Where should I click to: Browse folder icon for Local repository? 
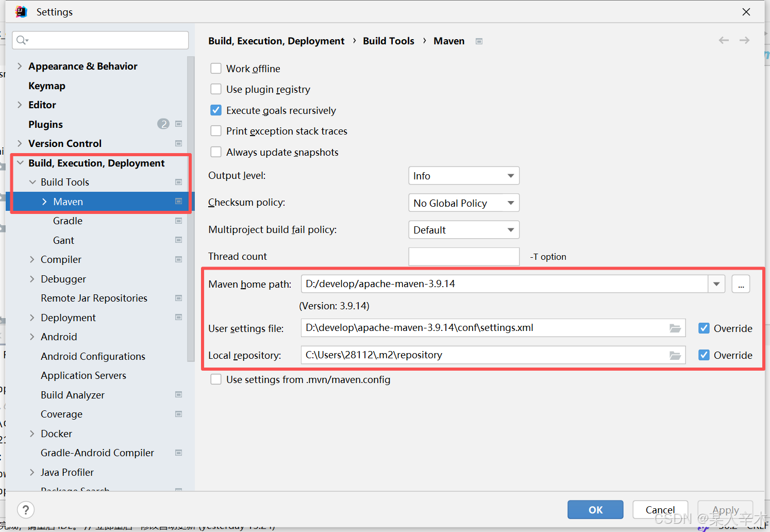(675, 355)
